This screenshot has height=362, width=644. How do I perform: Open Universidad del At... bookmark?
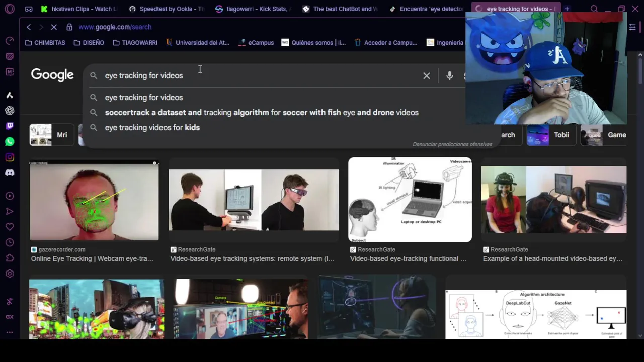pyautogui.click(x=197, y=43)
